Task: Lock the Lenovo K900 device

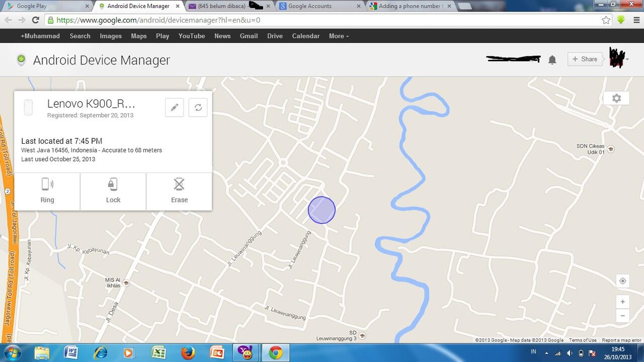Action: point(113,192)
